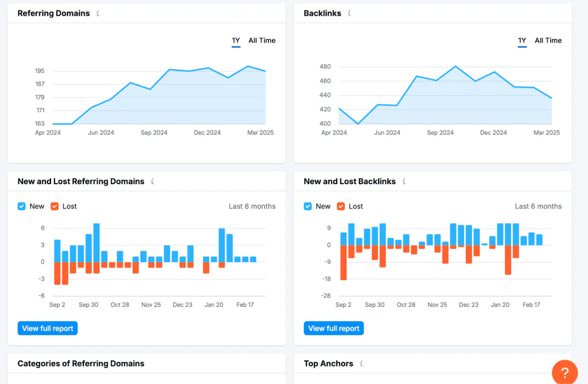588x384 pixels.
Task: Uncheck New in Referring Domains chart
Action: click(x=22, y=206)
